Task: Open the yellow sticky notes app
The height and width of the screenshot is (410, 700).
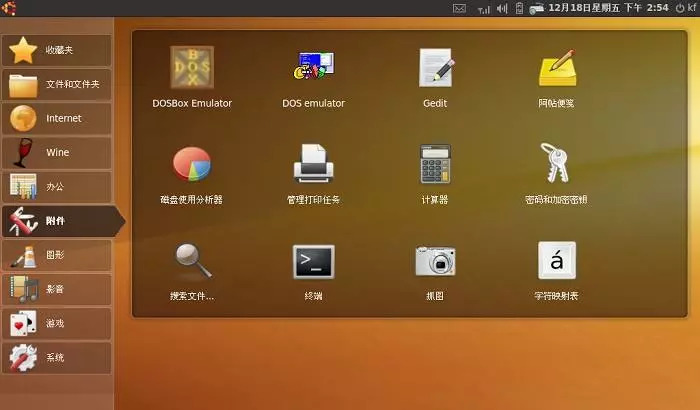Action: (x=557, y=68)
